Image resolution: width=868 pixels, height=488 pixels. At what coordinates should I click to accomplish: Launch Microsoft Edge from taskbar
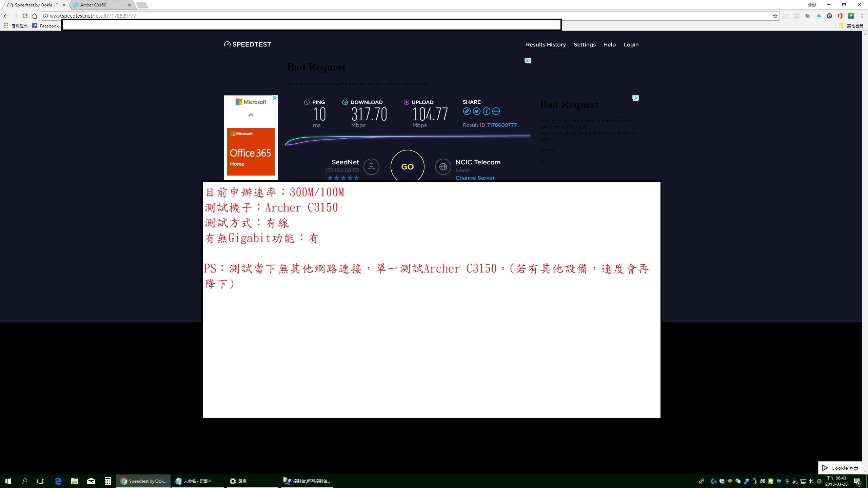tap(58, 481)
